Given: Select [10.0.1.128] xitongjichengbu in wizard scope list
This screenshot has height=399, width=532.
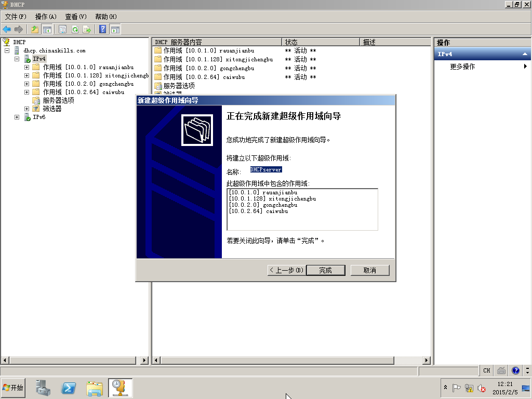Looking at the screenshot, I should [x=272, y=199].
